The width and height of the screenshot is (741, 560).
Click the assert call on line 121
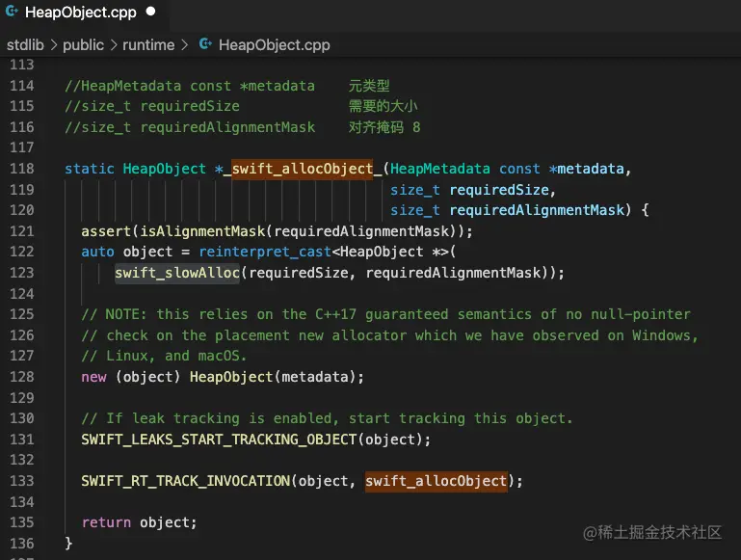(106, 231)
